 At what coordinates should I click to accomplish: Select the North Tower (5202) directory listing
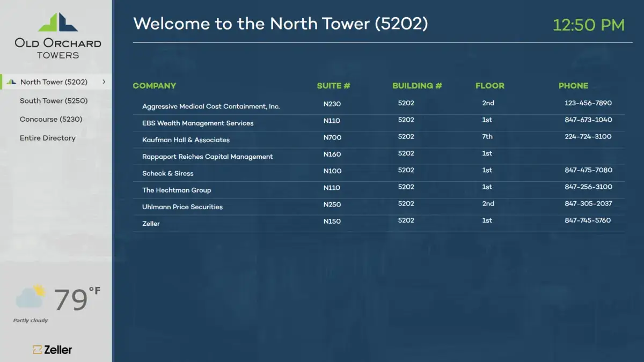54,82
